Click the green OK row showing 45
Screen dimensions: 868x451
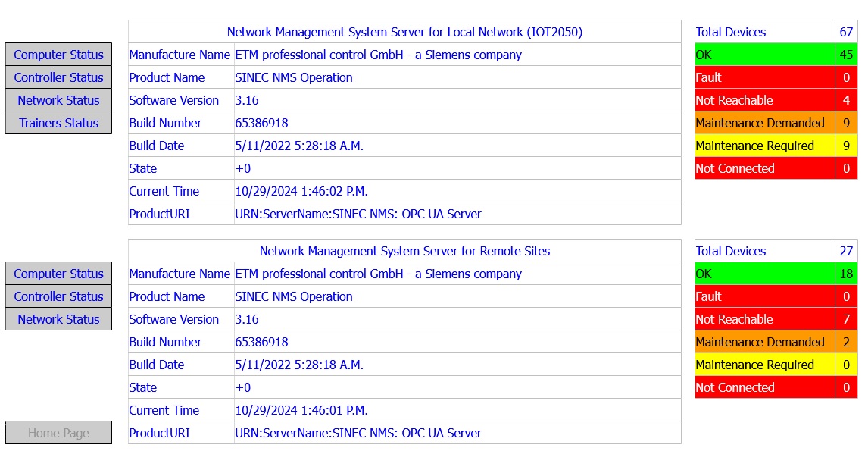click(776, 55)
